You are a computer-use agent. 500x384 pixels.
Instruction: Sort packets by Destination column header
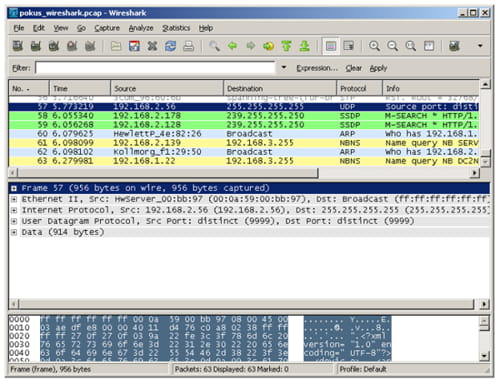coord(280,88)
